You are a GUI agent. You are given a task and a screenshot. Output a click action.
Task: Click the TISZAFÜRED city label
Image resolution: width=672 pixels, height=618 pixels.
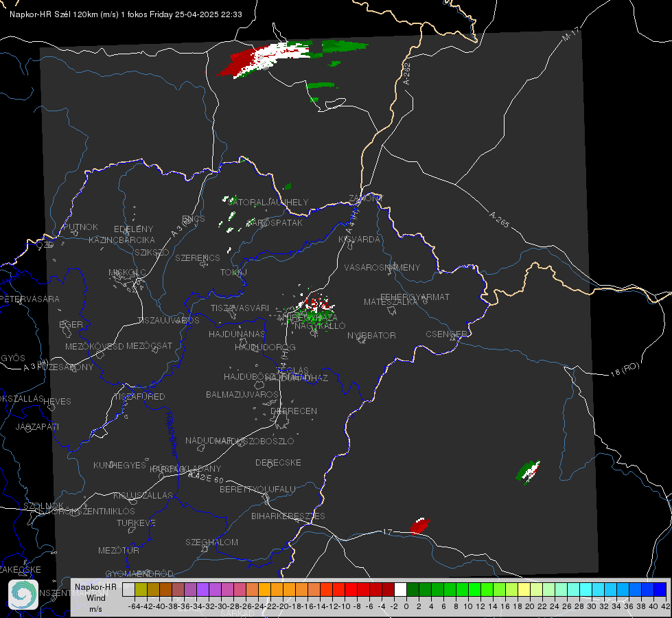click(x=139, y=397)
